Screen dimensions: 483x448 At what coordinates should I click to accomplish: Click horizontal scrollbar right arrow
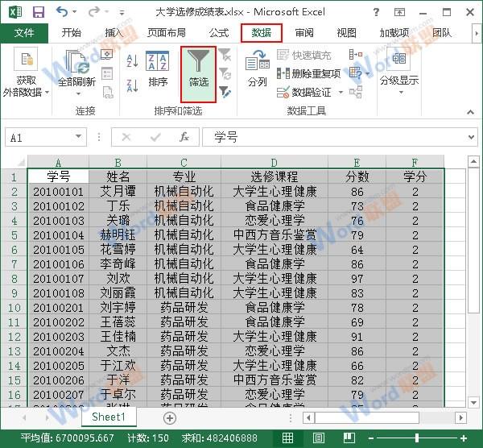coord(460,417)
